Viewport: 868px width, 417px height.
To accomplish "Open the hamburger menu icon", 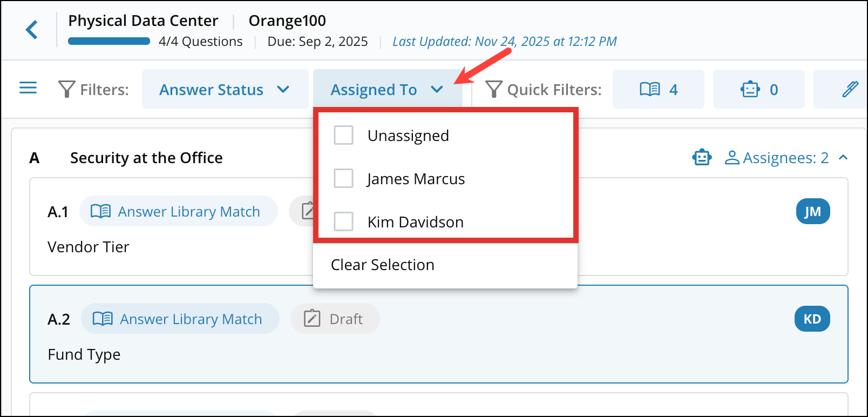I will (x=28, y=88).
